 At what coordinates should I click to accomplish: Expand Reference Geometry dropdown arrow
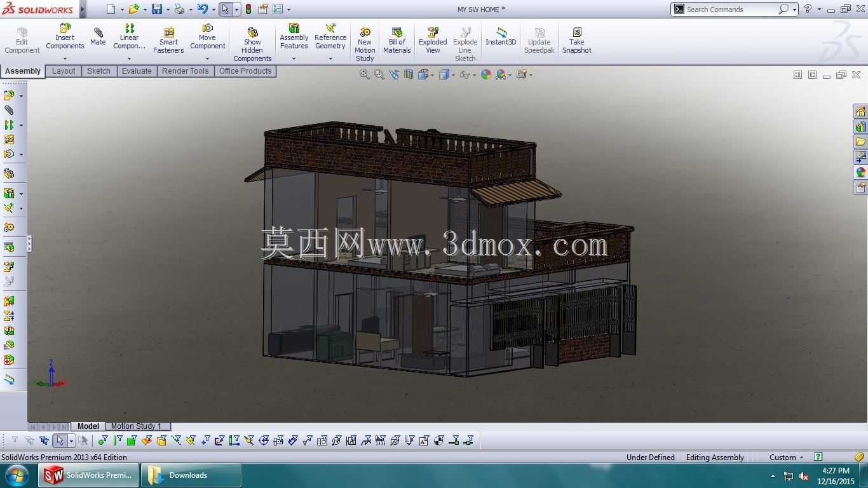(330, 59)
